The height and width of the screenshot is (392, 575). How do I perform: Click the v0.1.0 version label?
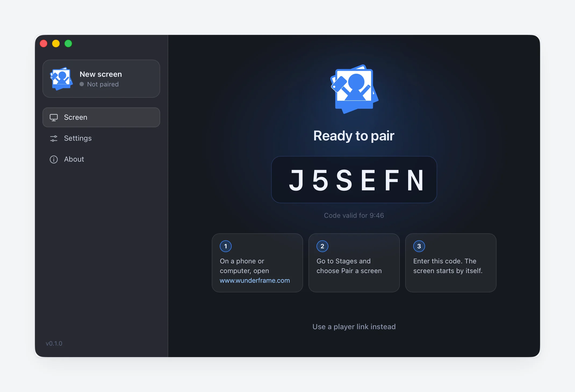click(54, 343)
